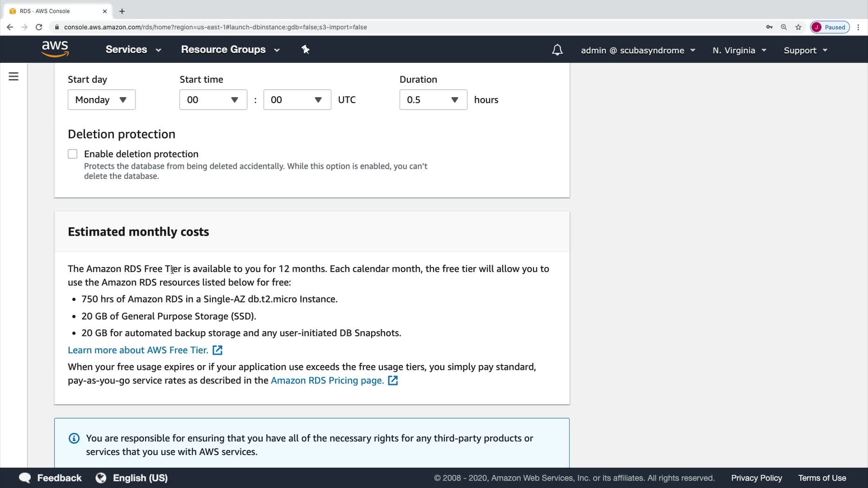
Task: Click the browser address bar URL
Action: (x=215, y=27)
